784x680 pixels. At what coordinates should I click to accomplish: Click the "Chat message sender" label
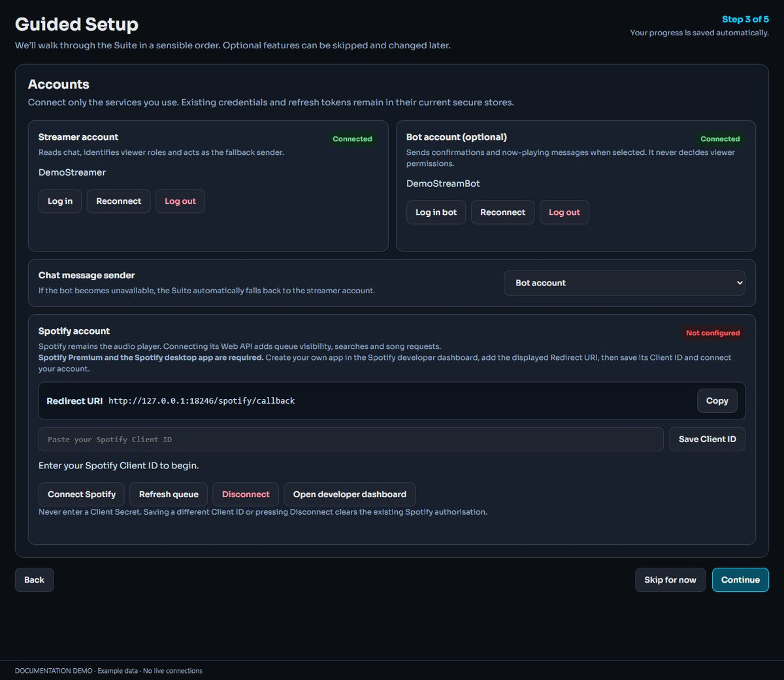[86, 276]
